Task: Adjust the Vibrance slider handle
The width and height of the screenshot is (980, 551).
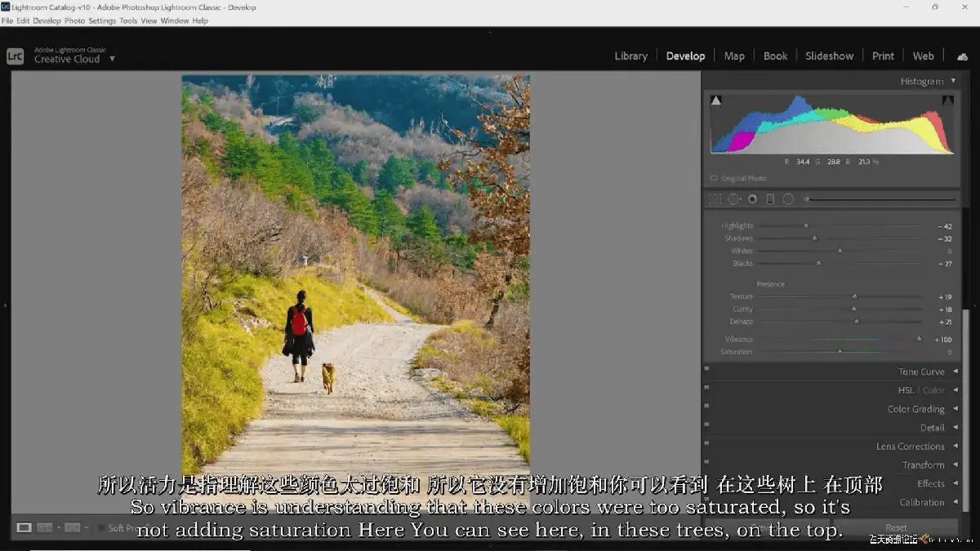Action: click(x=919, y=339)
